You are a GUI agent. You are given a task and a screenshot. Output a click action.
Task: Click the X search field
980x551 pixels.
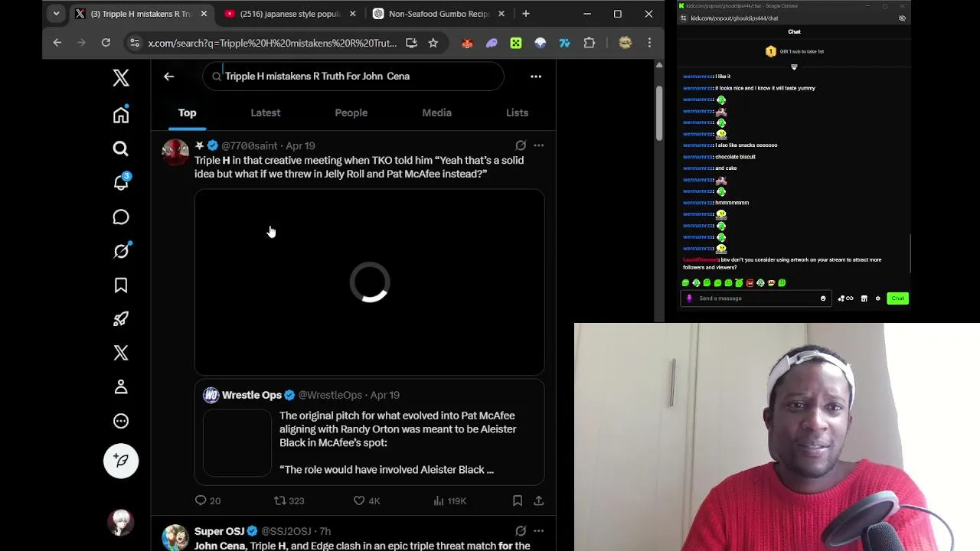pyautogui.click(x=353, y=76)
